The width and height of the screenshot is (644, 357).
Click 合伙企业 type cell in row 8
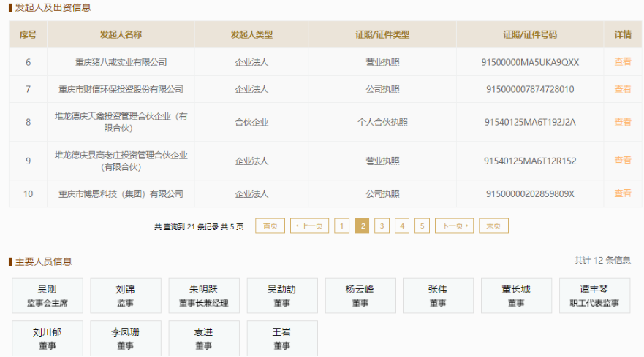pos(251,122)
